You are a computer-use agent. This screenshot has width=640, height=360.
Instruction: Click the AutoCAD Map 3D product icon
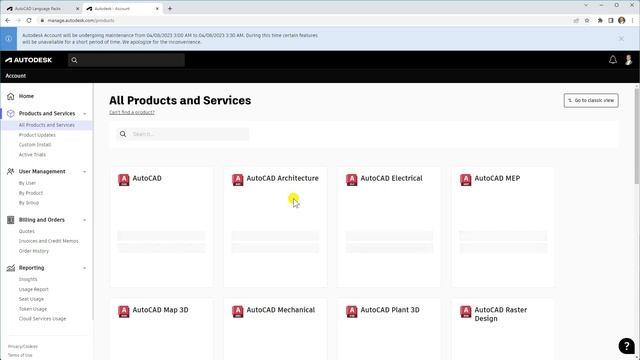click(x=124, y=311)
